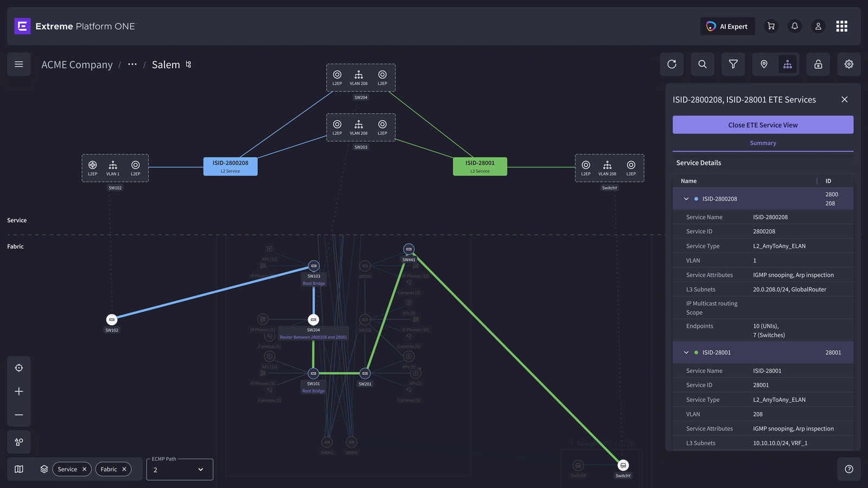Remove the Service layer chip
Image resolution: width=868 pixels, height=488 pixels.
click(x=84, y=470)
